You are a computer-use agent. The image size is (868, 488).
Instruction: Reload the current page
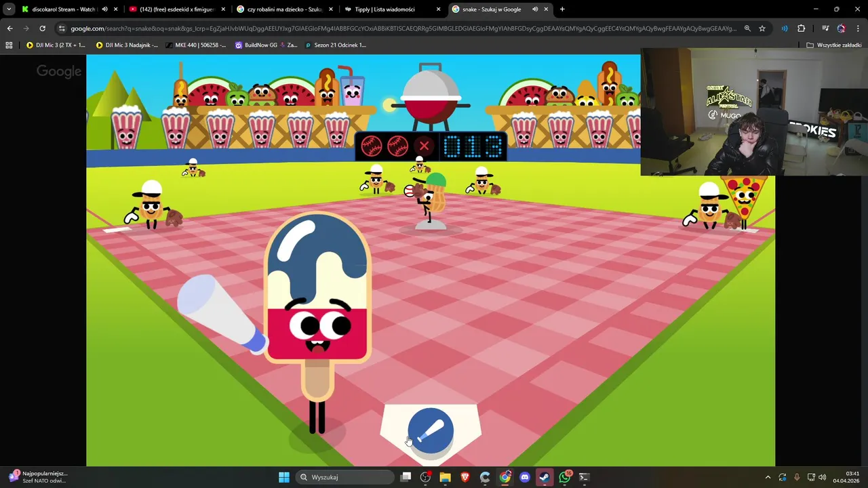point(42,28)
